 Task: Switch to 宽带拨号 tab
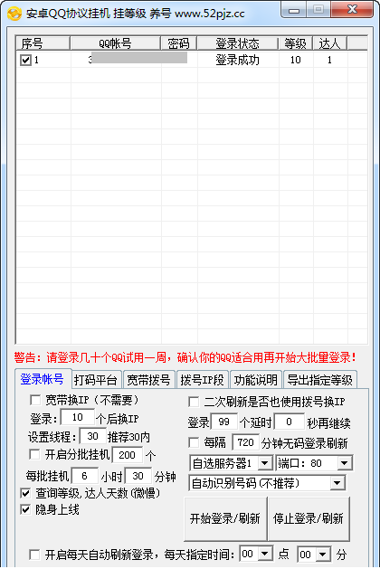click(149, 380)
